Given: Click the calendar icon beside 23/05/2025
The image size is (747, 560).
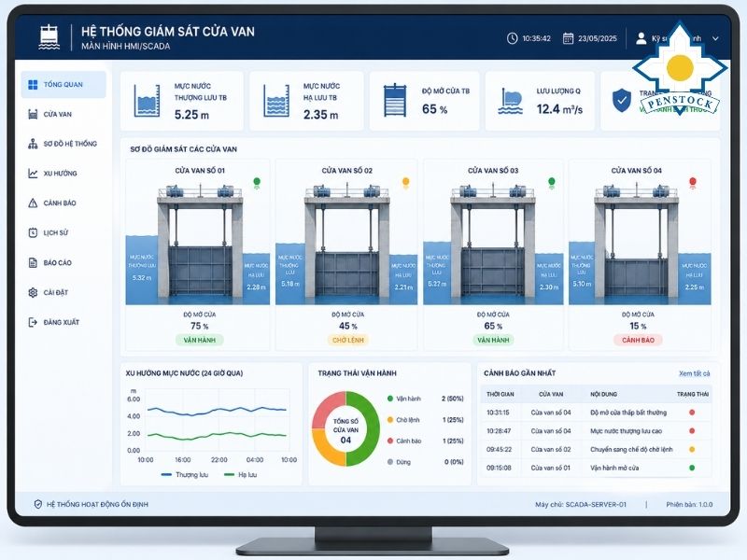Looking at the screenshot, I should [568, 38].
